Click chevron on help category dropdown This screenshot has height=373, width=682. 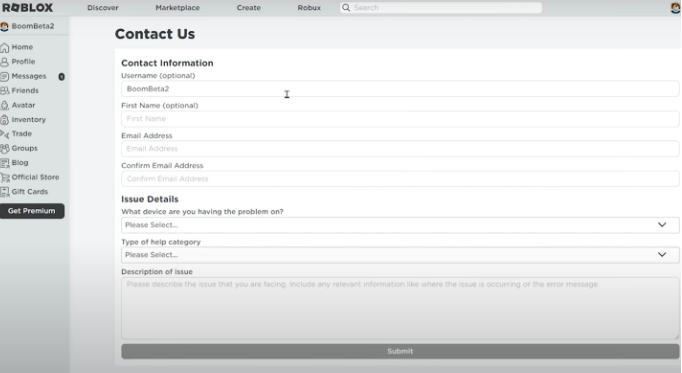[662, 255]
